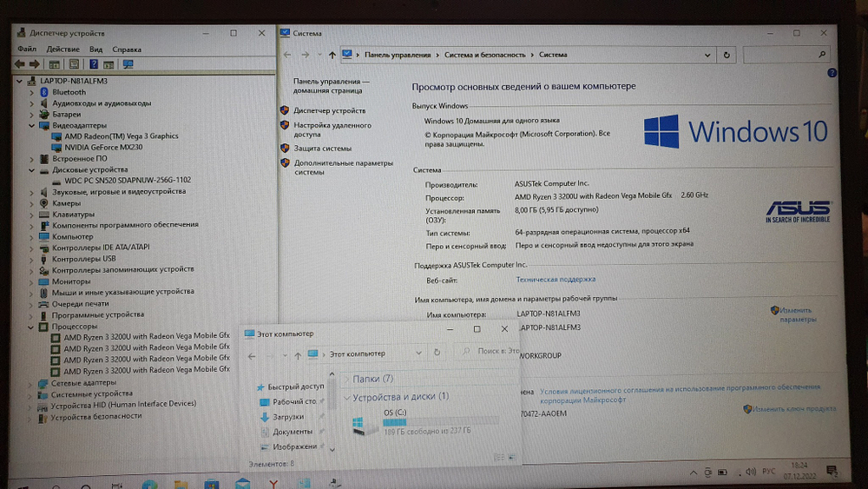Collapse the Процессоры branch
Viewport: 868px width, 489px height.
pyautogui.click(x=31, y=327)
